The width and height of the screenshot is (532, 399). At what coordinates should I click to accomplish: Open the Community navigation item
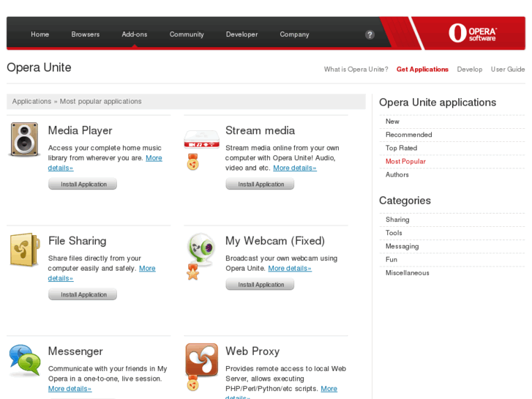(x=187, y=34)
